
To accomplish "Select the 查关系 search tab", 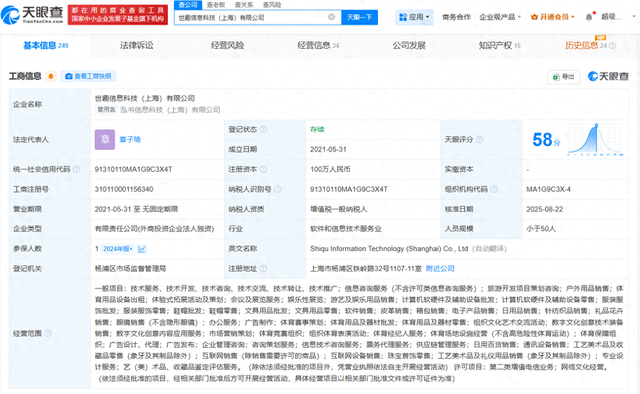I will (x=244, y=4).
